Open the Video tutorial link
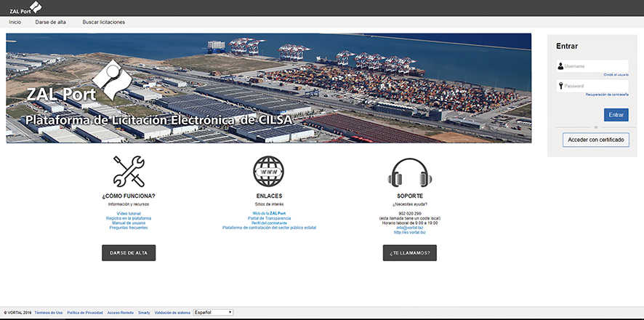 pyautogui.click(x=129, y=214)
